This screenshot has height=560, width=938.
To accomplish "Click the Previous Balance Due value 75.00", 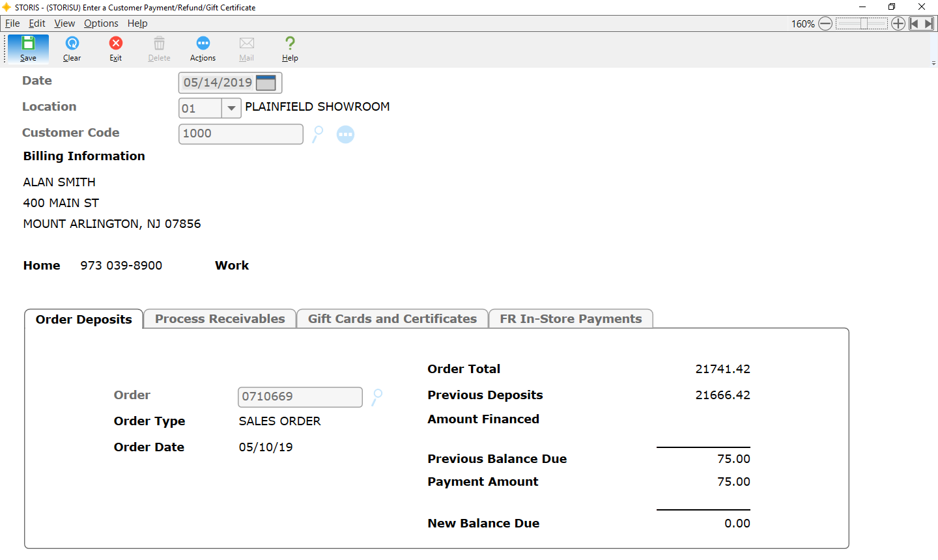I will point(733,459).
